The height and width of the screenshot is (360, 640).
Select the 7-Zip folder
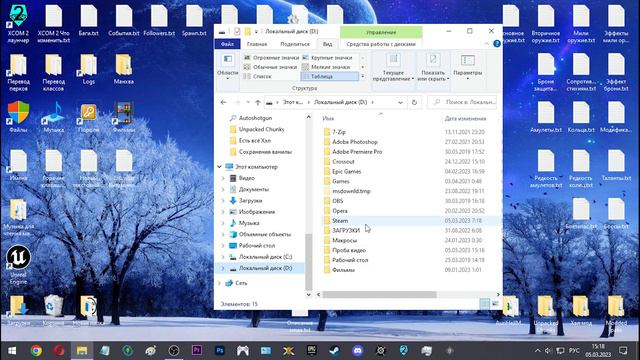click(339, 132)
